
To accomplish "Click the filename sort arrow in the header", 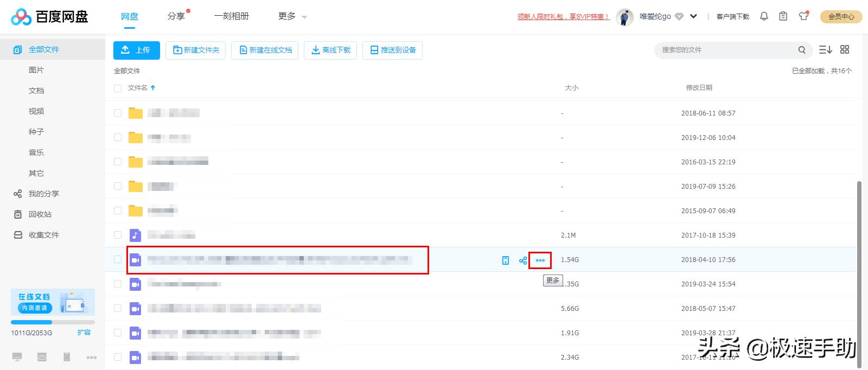I will [153, 87].
